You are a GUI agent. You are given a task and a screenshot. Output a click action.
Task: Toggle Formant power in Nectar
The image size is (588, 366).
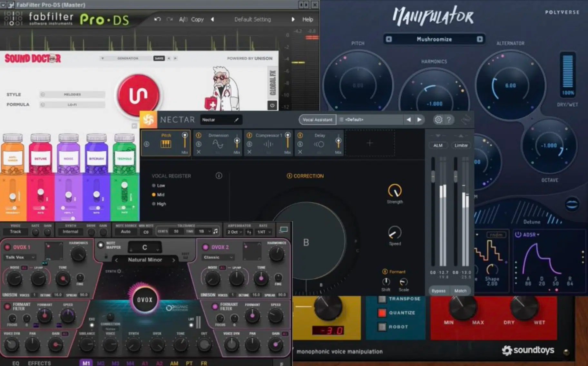click(x=385, y=272)
